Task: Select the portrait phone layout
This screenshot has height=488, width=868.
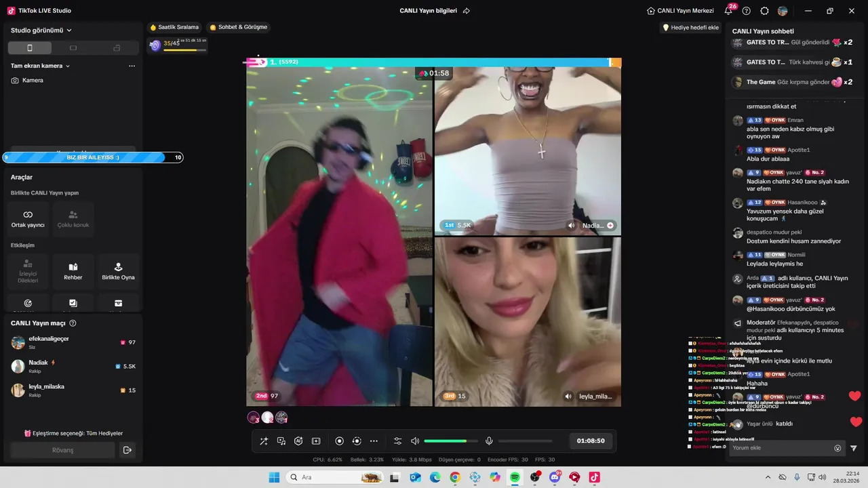Action: coord(30,48)
